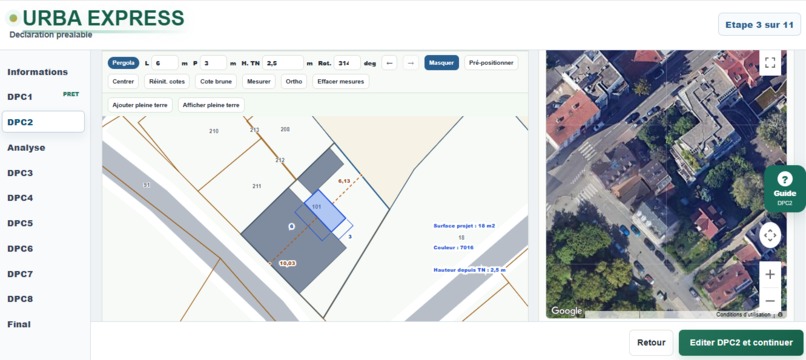Image resolution: width=806 pixels, height=360 pixels.
Task: Click Editer DPC2 et continuer
Action: click(741, 343)
